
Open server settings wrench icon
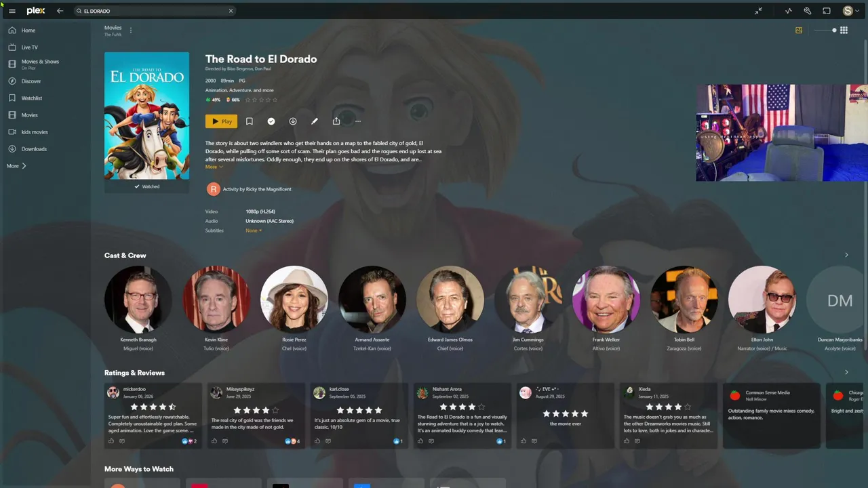tap(808, 11)
